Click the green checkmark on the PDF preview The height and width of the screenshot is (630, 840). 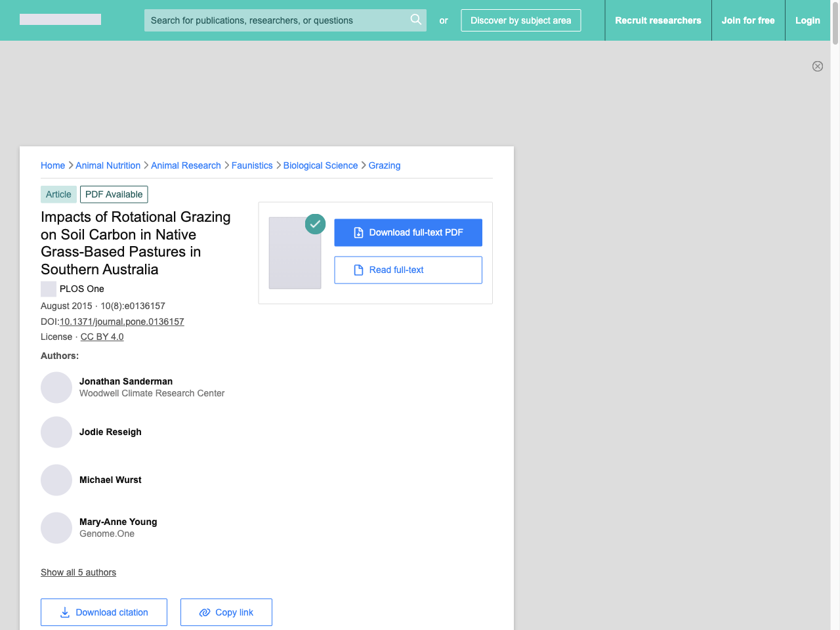[315, 224]
